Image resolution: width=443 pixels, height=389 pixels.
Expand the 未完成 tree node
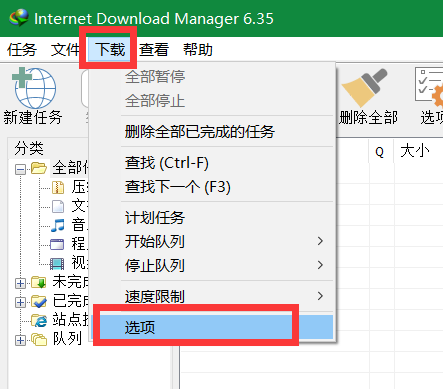20,284
